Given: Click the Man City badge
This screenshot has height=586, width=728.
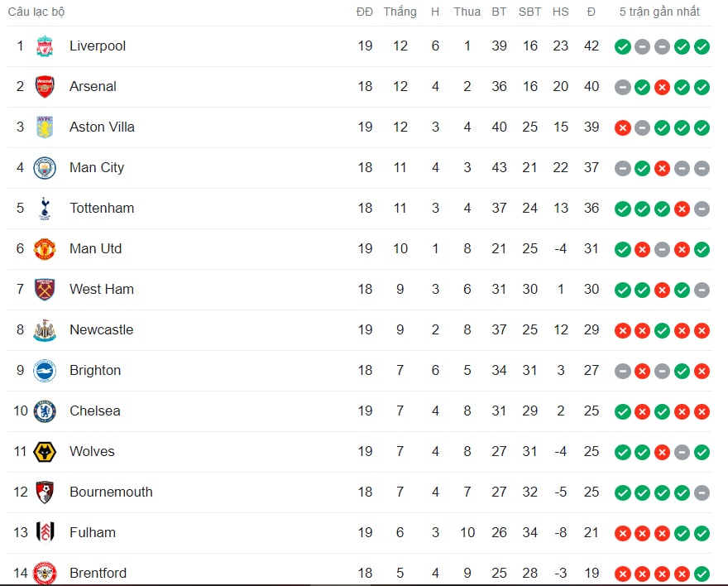Looking at the screenshot, I should 45,168.
